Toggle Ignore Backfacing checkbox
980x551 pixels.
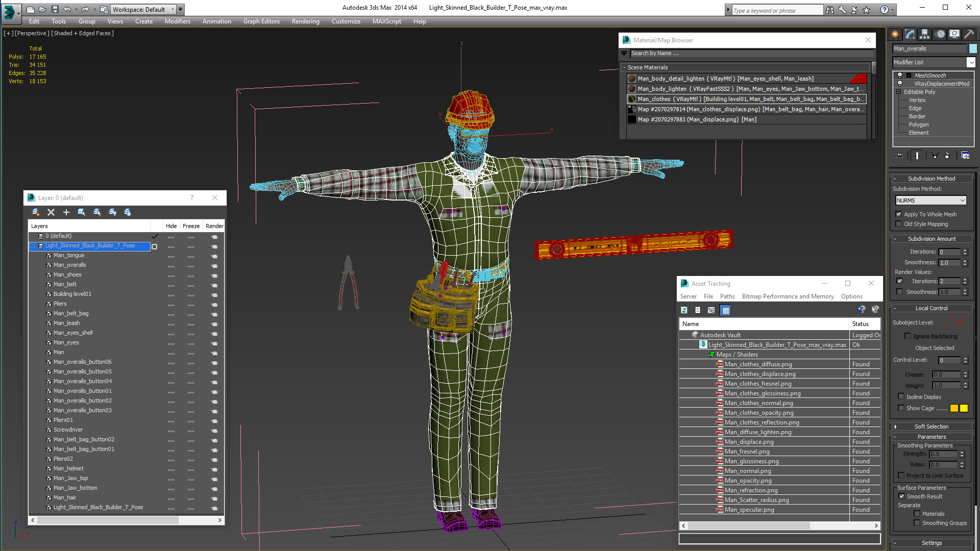coord(908,336)
